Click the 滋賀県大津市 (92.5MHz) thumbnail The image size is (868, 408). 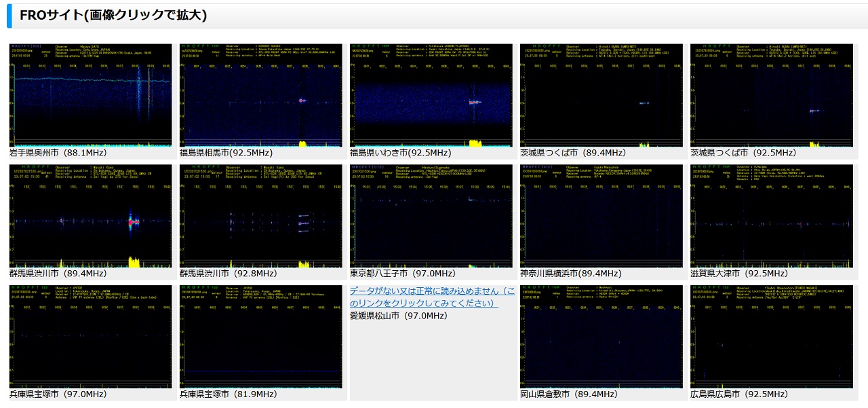click(x=771, y=216)
